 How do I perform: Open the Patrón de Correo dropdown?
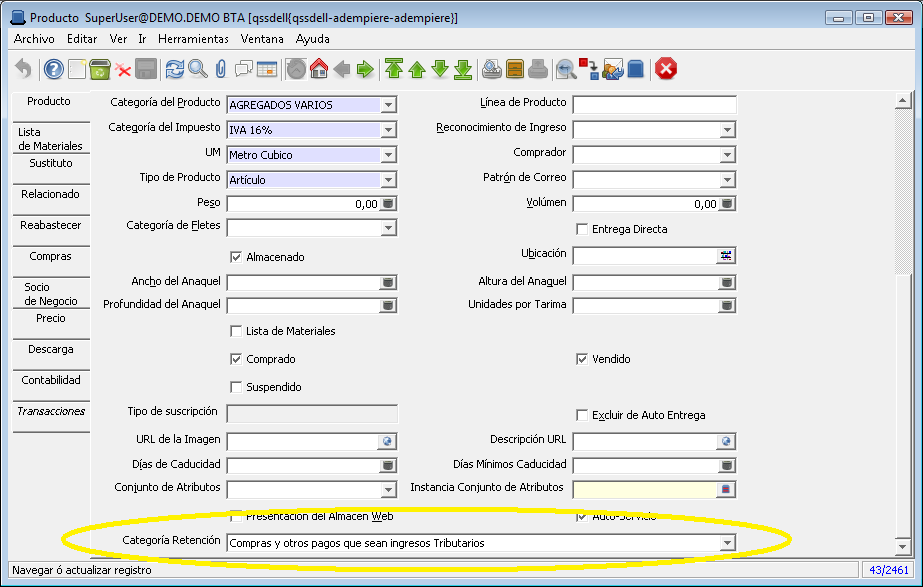(x=728, y=180)
